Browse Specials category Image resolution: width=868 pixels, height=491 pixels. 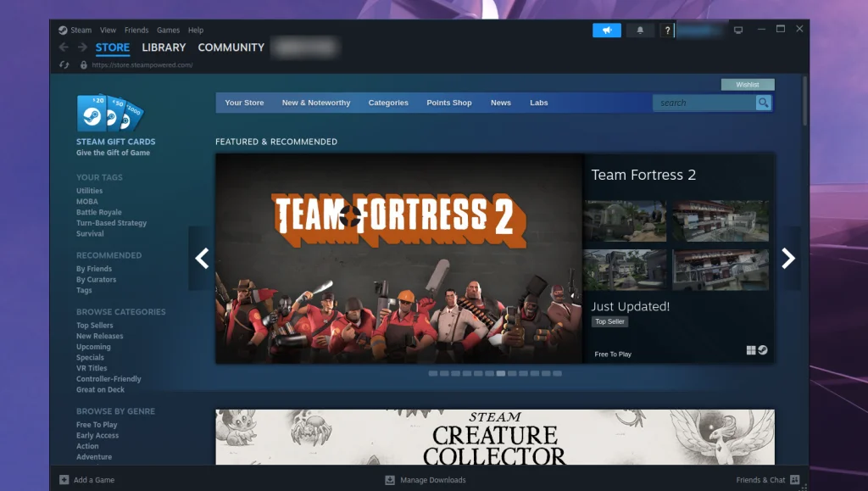click(90, 358)
